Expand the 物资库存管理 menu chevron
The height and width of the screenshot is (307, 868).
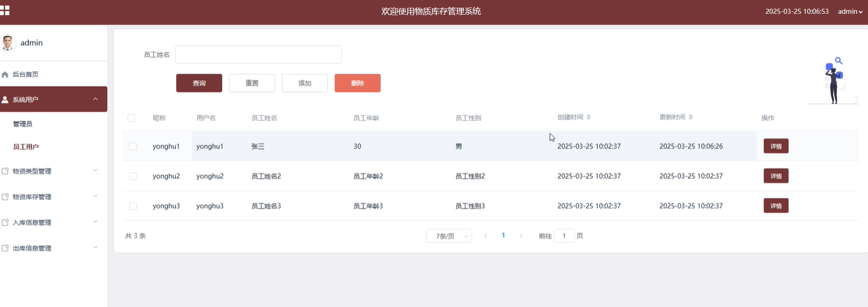coord(95,196)
